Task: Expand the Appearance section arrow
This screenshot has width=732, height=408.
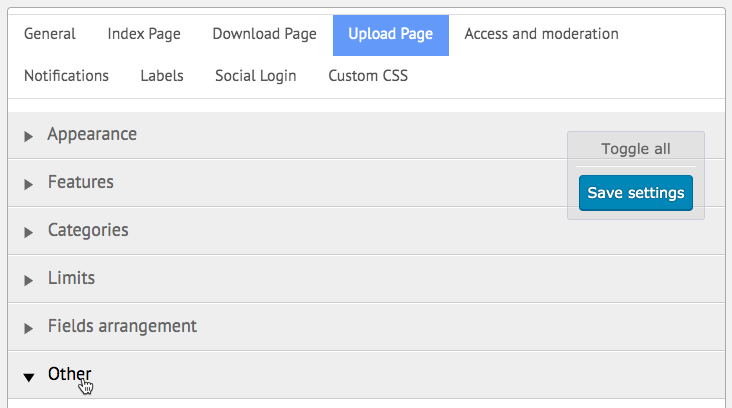Action: (28, 136)
